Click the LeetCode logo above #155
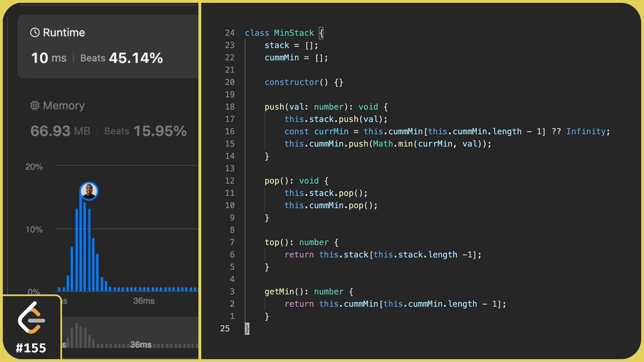Image resolution: width=644 pixels, height=362 pixels. point(32,318)
